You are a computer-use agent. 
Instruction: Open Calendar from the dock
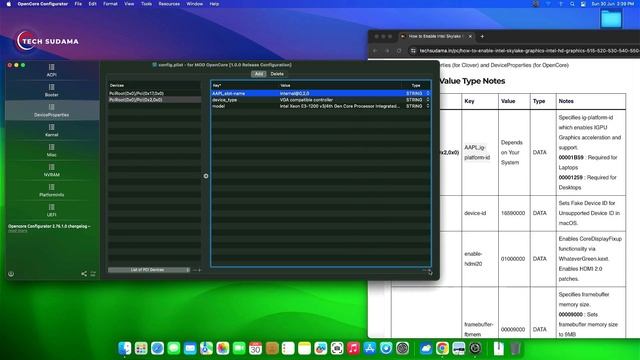[255, 348]
